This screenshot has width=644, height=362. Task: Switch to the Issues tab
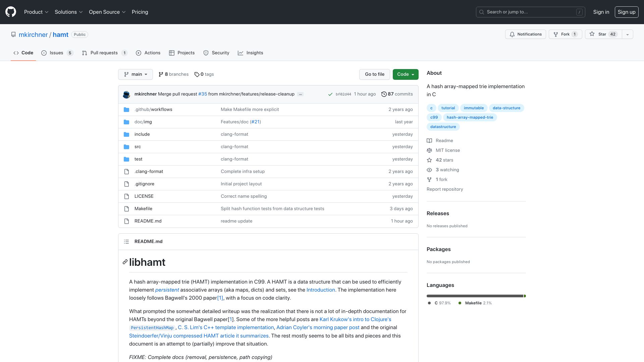pyautogui.click(x=57, y=53)
